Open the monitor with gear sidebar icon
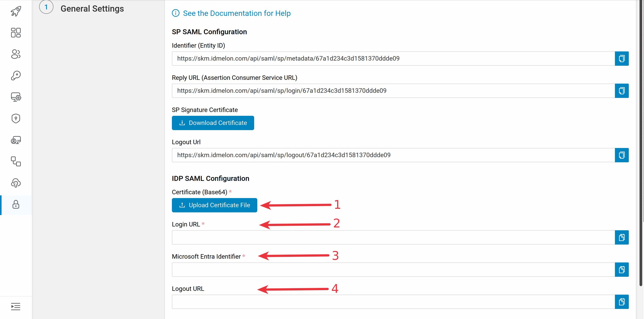This screenshot has height=319, width=644. [16, 97]
